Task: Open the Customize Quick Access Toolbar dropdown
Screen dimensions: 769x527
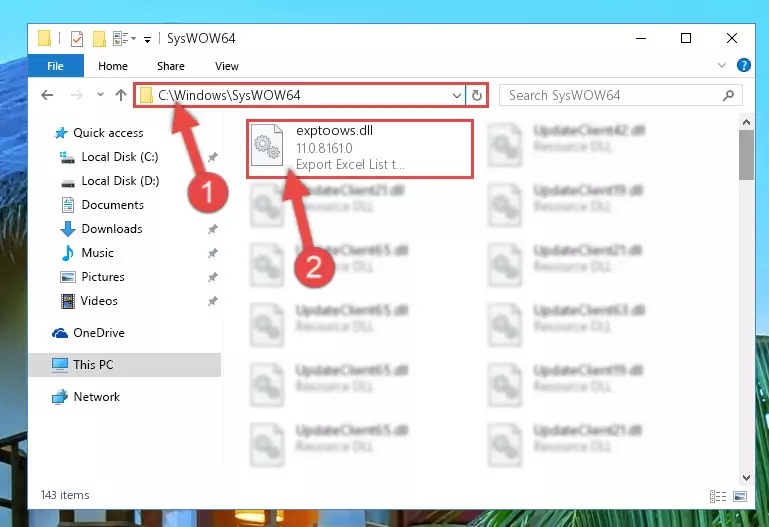Action: (x=147, y=39)
